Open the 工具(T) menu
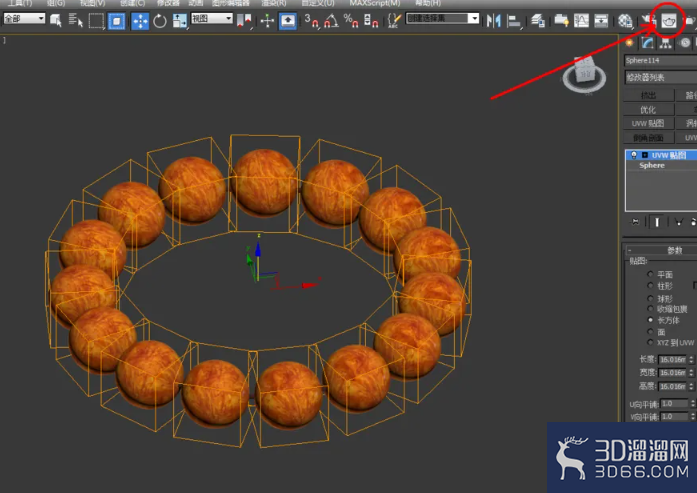This screenshot has width=697, height=493. 20,3
